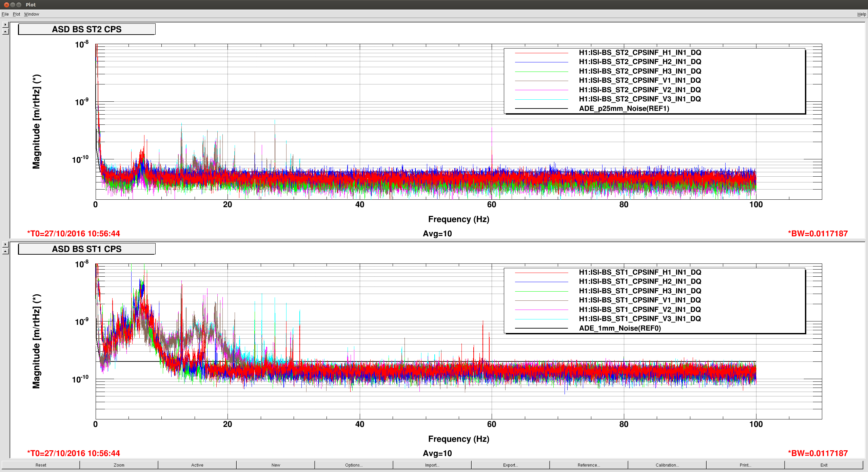Click legend entry H1:ISI-BS_ST2_CPSINF_V1_IN1_DQ
Image resolution: width=868 pixels, height=472 pixels.
tap(640, 80)
